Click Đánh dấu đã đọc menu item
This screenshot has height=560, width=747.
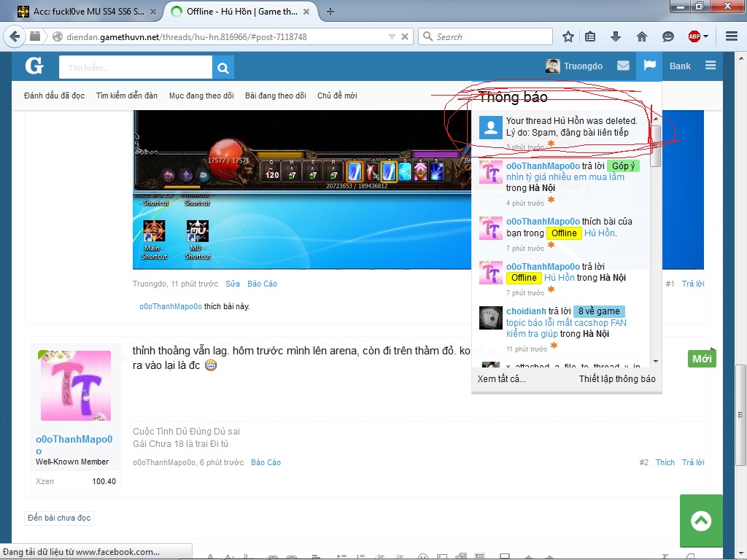point(54,96)
